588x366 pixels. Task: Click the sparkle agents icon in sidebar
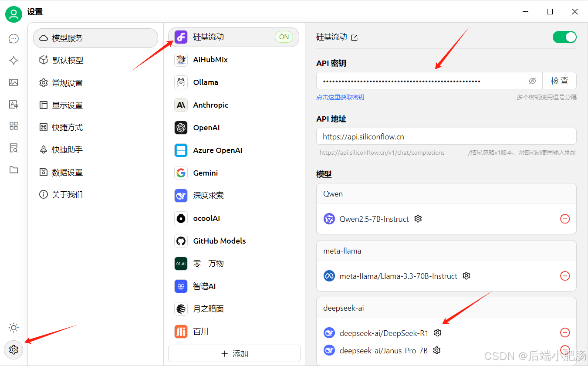(x=14, y=61)
